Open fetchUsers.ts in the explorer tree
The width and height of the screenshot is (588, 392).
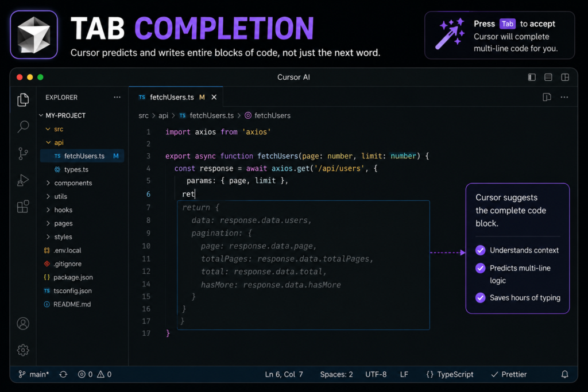click(x=82, y=156)
